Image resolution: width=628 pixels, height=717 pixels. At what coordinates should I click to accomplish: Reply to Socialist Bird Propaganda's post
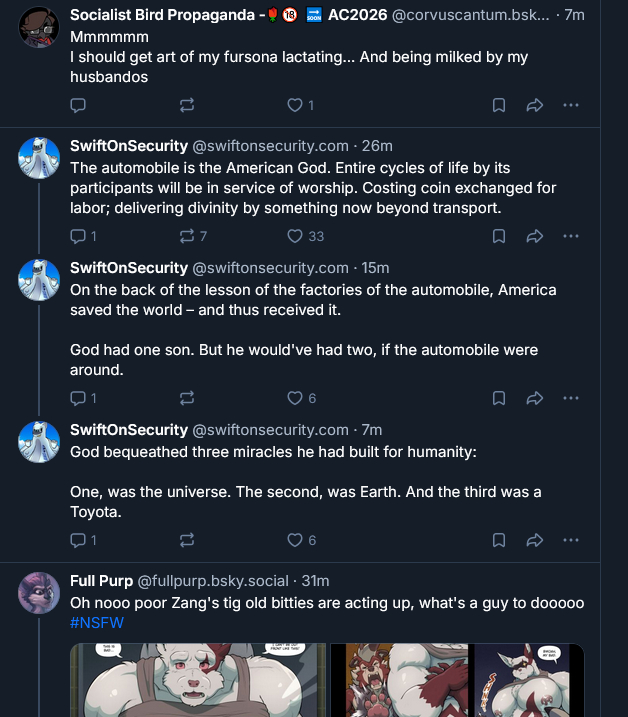pyautogui.click(x=79, y=105)
